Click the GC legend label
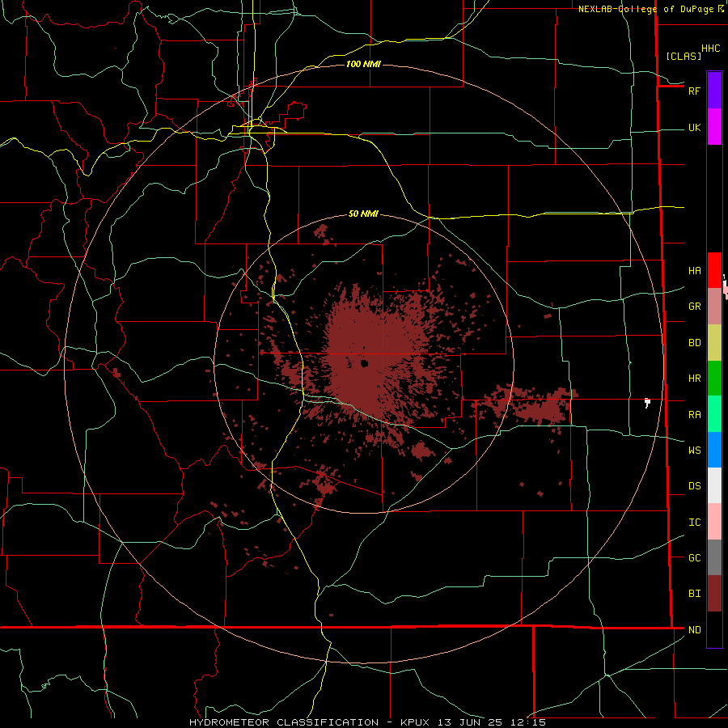The image size is (728, 728). point(695,558)
